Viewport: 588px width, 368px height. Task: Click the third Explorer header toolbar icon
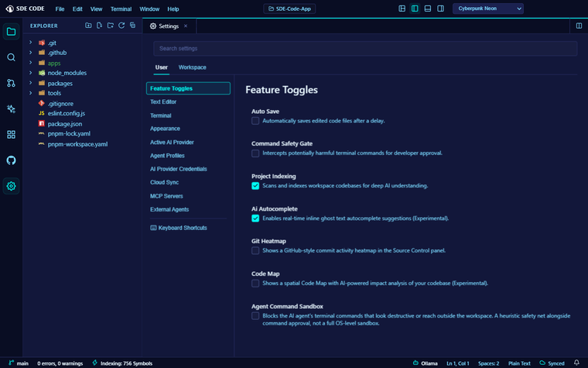(110, 26)
